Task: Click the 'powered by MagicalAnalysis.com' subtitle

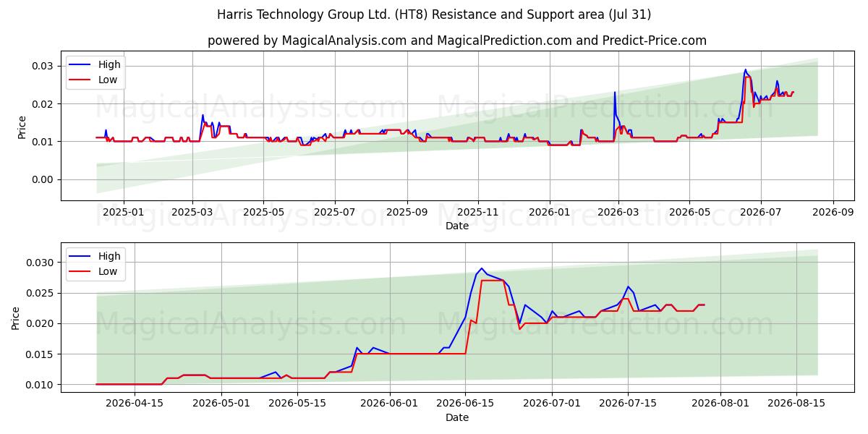Action: [x=457, y=41]
